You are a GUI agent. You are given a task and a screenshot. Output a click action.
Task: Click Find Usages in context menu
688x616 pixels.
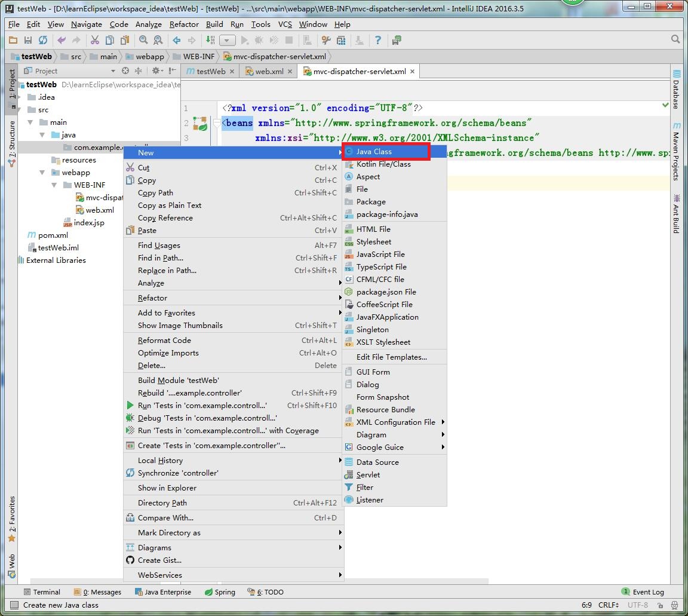tap(233, 246)
